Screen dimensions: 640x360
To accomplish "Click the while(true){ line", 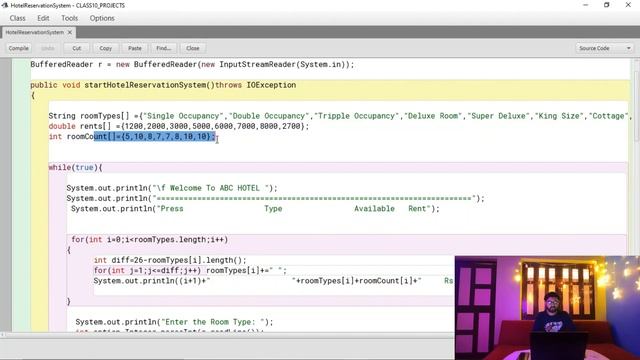I will pos(76,167).
